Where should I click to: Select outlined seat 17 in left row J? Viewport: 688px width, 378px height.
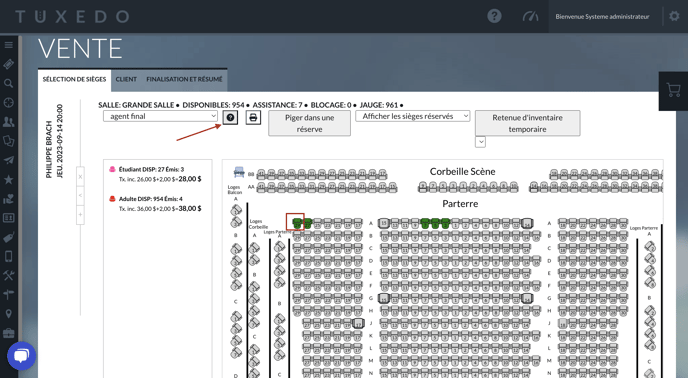click(358, 324)
